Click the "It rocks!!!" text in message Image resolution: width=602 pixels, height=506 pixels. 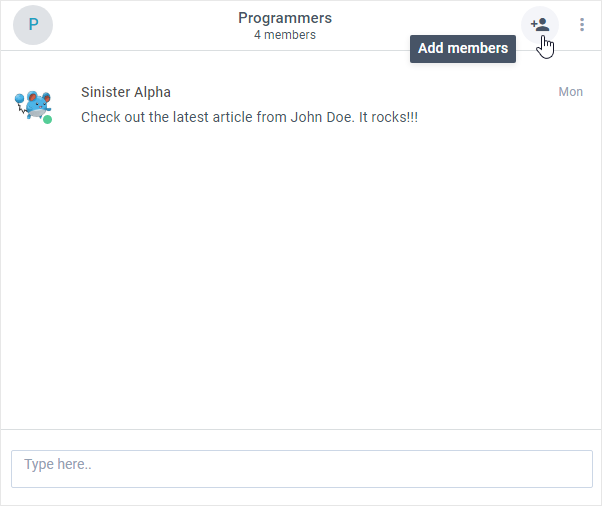click(388, 117)
